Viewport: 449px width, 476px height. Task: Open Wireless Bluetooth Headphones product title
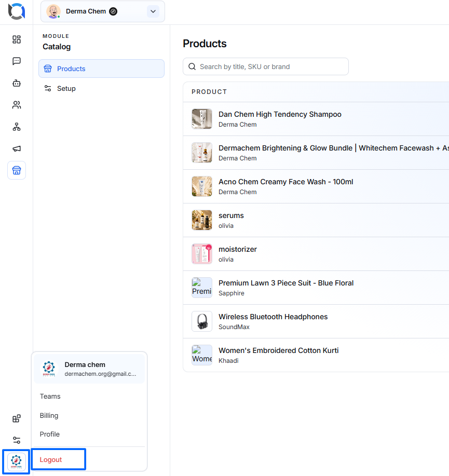point(273,317)
